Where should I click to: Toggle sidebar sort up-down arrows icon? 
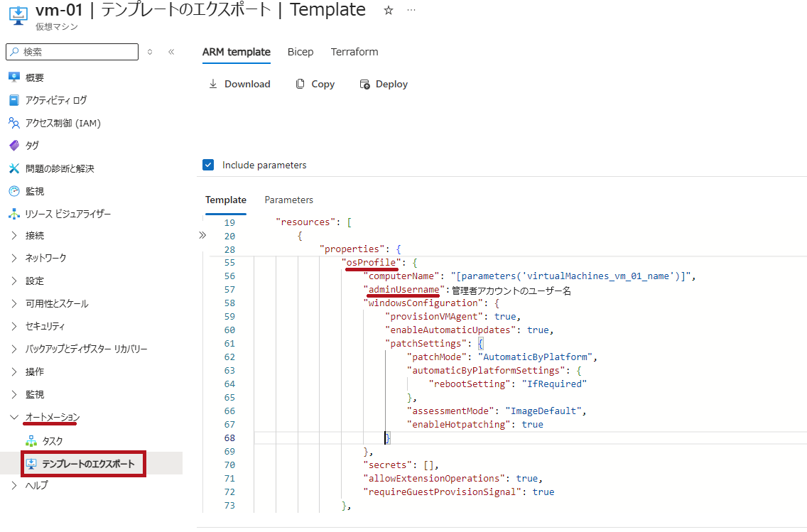pos(150,52)
